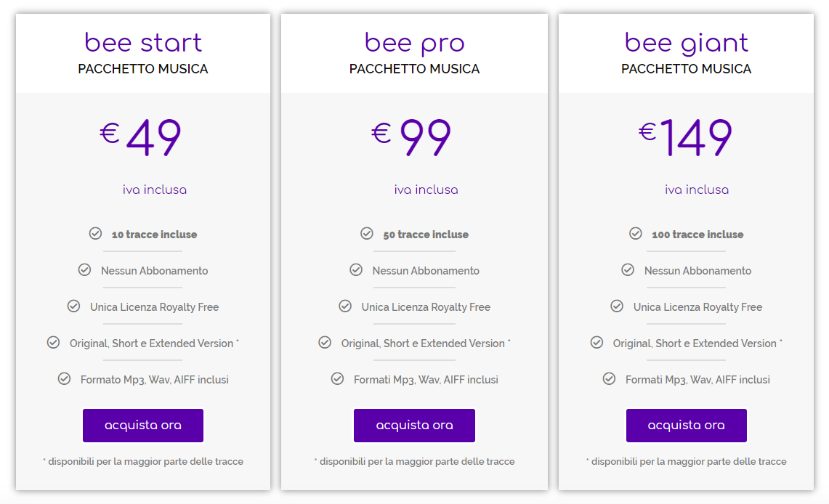Click checkmark icon next to 50 tracce incluse
The image size is (829, 504).
pyautogui.click(x=367, y=234)
